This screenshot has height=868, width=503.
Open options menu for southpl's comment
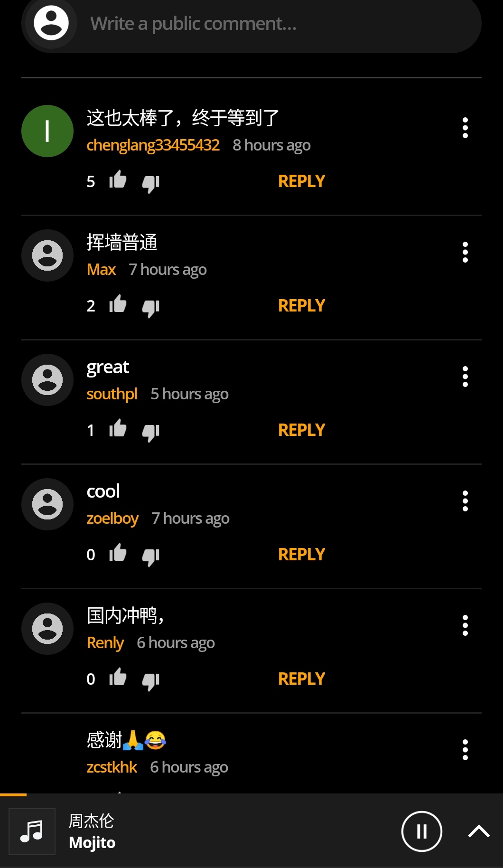click(465, 377)
